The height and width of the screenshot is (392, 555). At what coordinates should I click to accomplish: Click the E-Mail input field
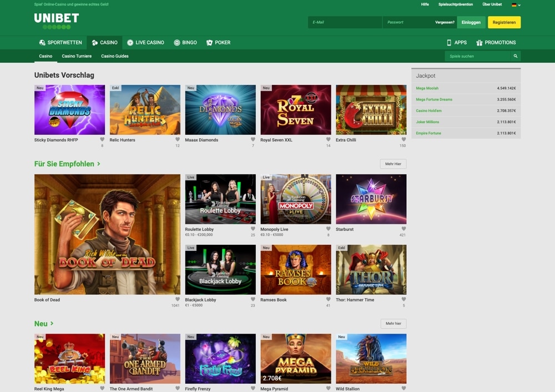tap(345, 22)
